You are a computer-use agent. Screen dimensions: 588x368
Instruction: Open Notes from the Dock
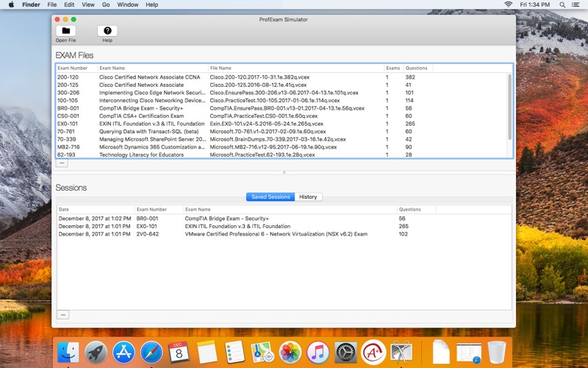[x=207, y=353]
